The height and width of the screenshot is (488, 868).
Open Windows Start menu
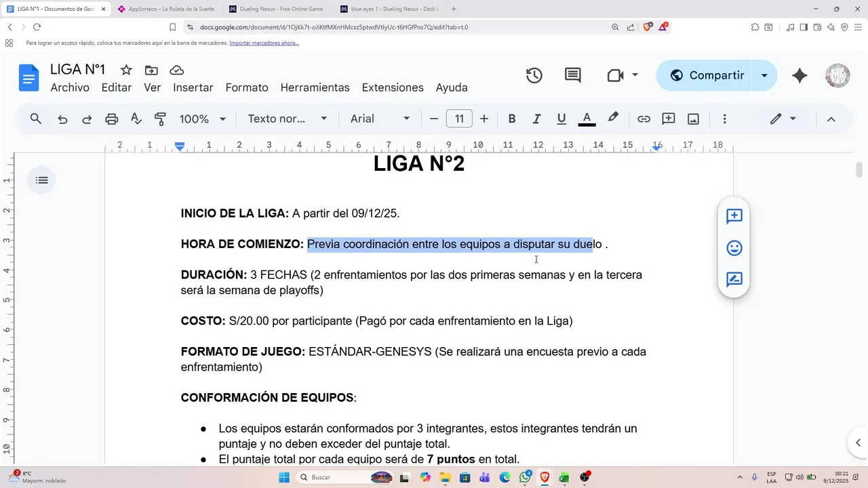pyautogui.click(x=284, y=478)
